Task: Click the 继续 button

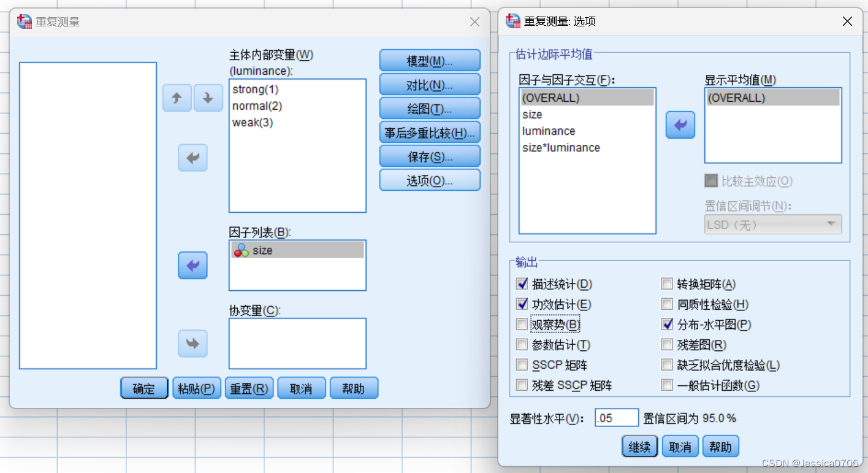Action: tap(640, 447)
